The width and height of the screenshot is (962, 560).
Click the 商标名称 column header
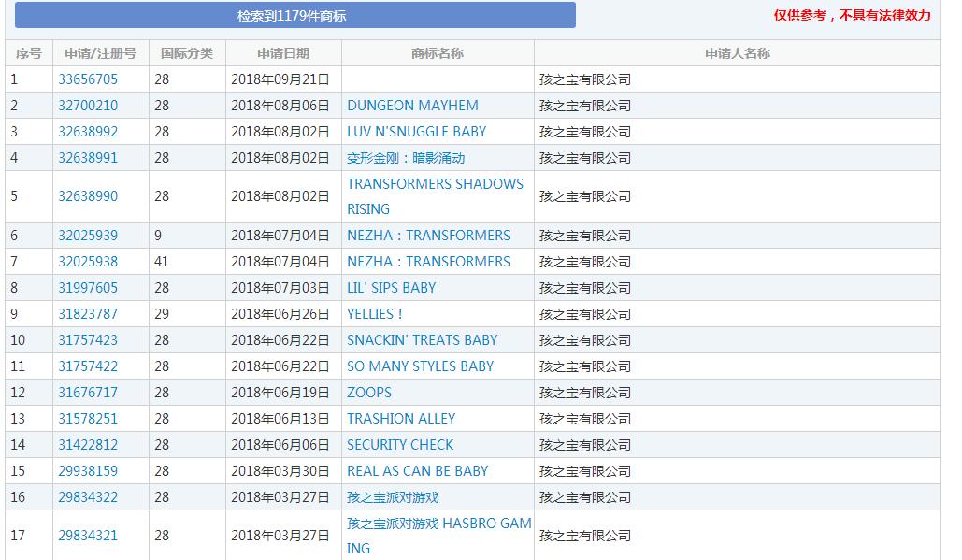(438, 53)
